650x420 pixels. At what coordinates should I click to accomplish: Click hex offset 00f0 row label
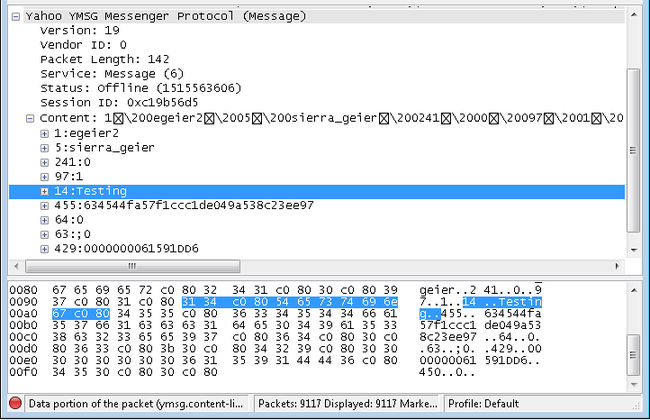click(x=23, y=372)
